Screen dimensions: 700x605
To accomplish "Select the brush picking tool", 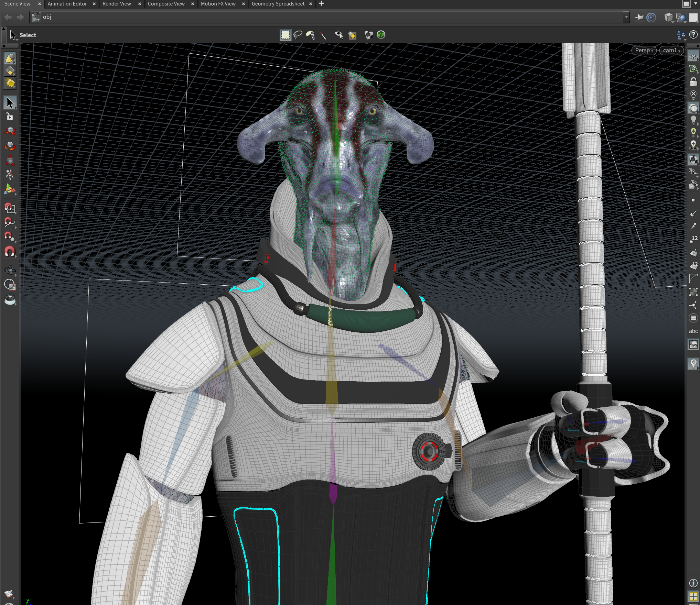I will click(x=310, y=35).
